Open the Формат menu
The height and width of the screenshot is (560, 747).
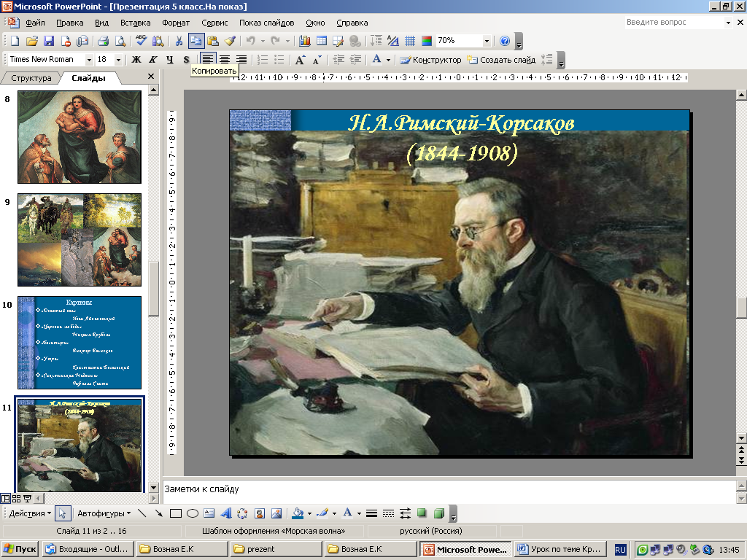coord(176,23)
